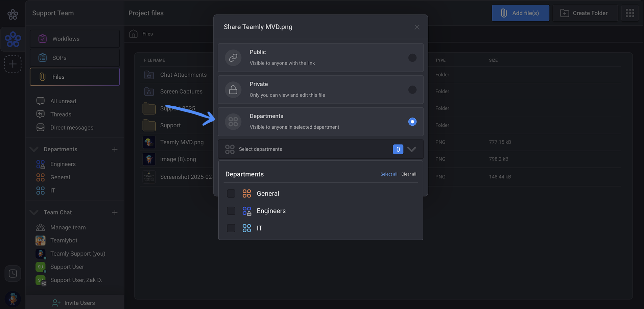Screen dimensions: 644x309
Task: Select the Public sharing radio button
Action: (412, 58)
